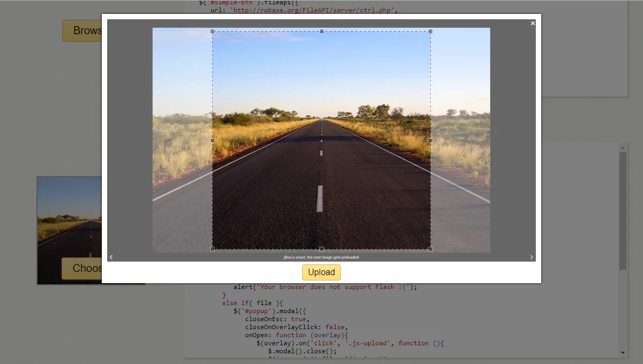Close the image crop popup
This screenshot has height=364, width=643.
tap(533, 23)
